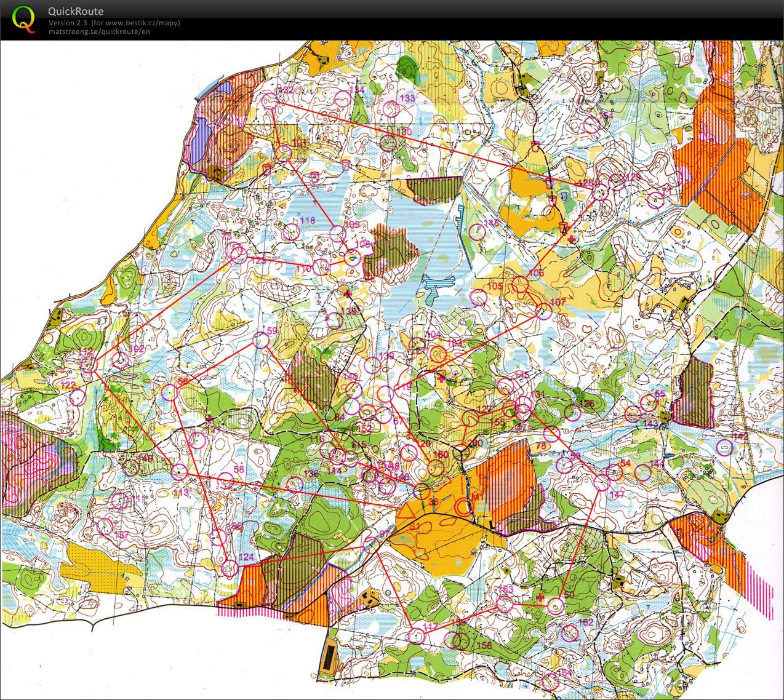Select control circle 107
784x700 pixels.
(x=543, y=311)
